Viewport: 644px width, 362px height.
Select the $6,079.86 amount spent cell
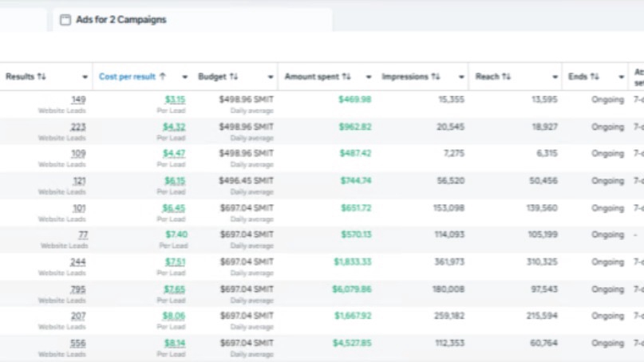coord(351,289)
